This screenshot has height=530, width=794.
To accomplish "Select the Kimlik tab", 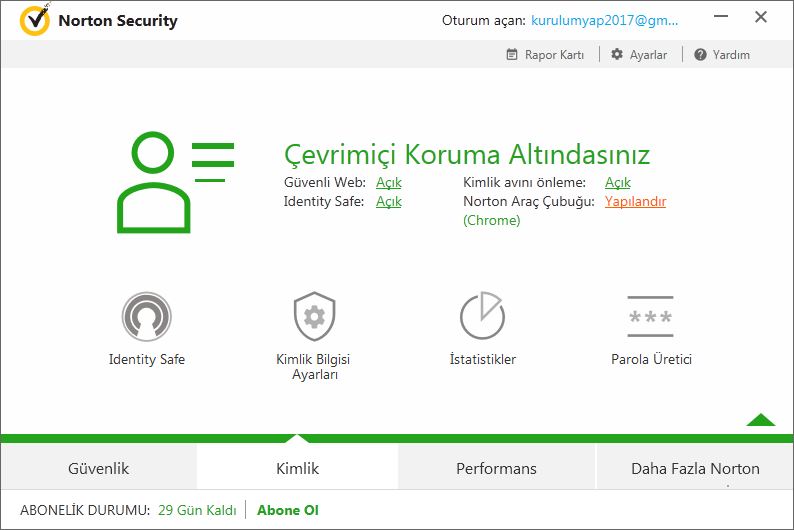I will 297,468.
